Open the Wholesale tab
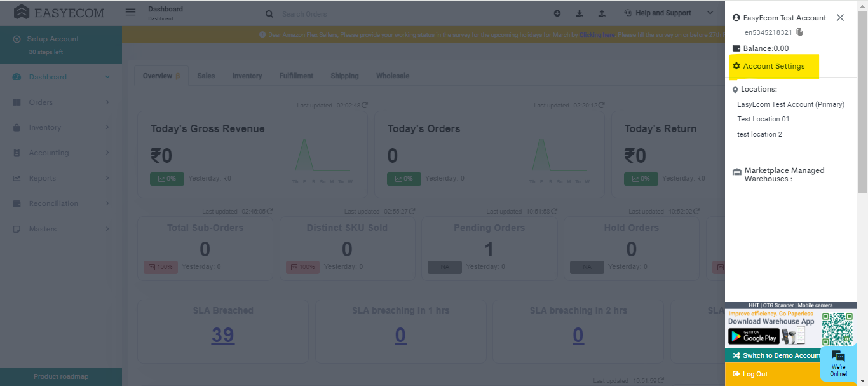Image resolution: width=868 pixels, height=386 pixels. click(393, 76)
